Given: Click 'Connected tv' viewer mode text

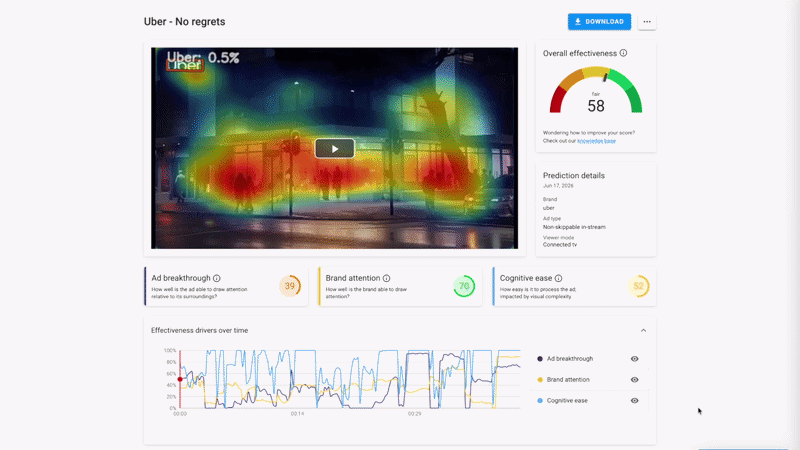Looking at the screenshot, I should [x=560, y=244].
